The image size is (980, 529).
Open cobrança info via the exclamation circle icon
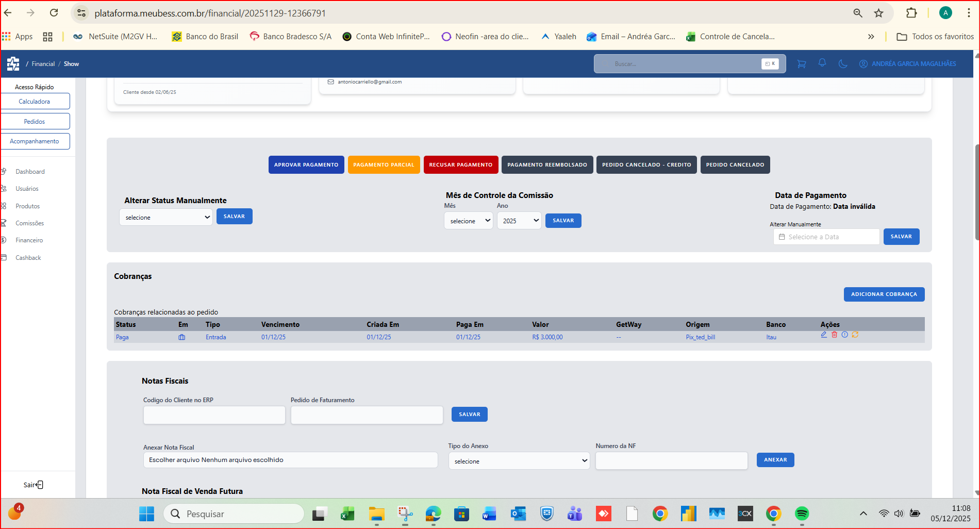point(844,335)
